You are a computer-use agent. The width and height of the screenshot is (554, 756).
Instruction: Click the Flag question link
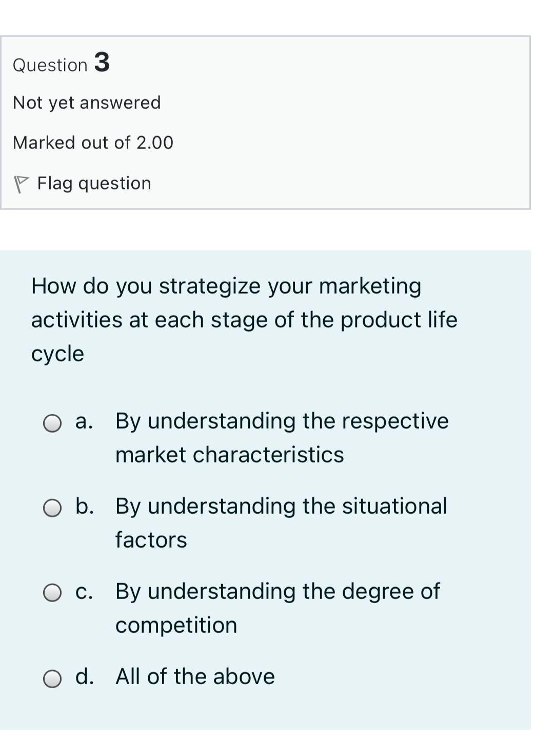click(94, 183)
